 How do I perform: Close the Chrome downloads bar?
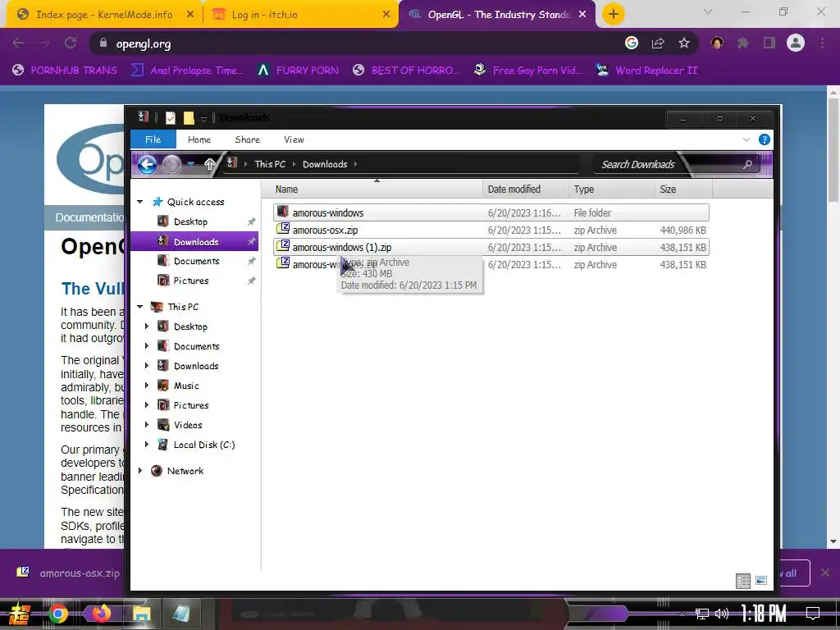click(825, 573)
